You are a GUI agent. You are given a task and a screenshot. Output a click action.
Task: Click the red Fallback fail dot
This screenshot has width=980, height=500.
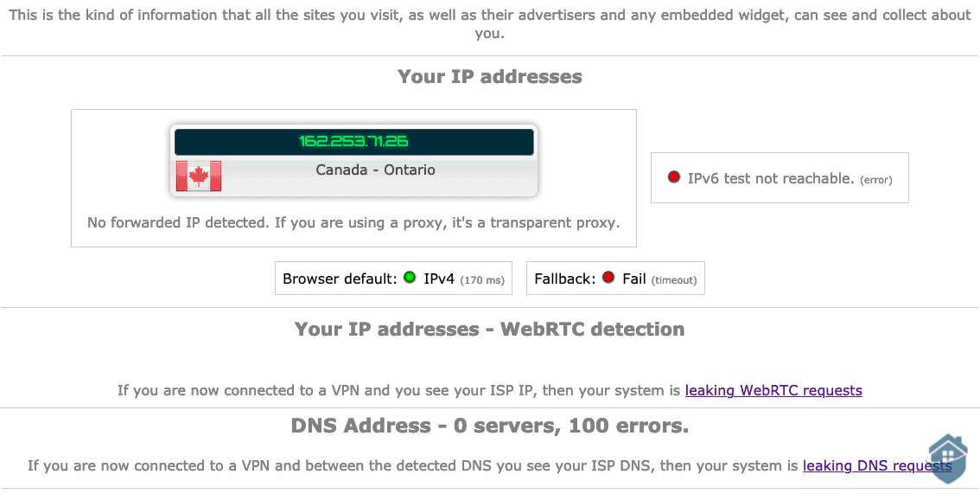608,278
